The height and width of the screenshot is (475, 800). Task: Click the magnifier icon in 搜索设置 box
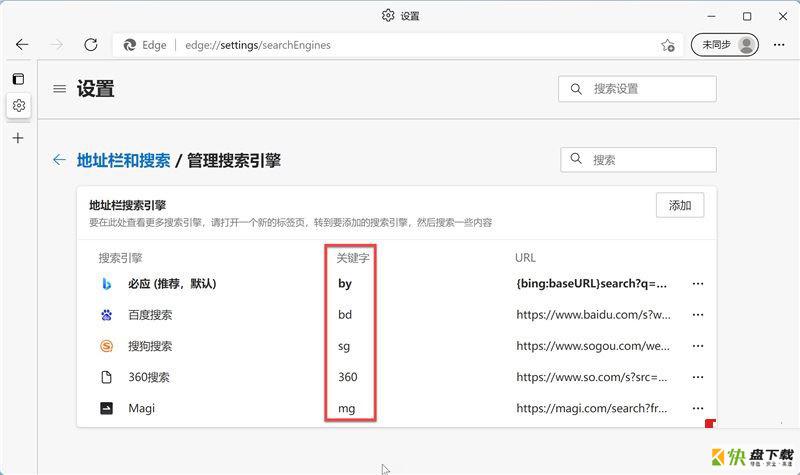click(576, 89)
